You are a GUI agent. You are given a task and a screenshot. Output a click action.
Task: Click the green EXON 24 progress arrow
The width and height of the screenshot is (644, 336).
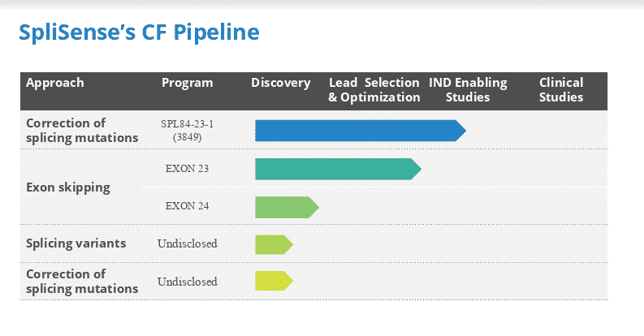(x=287, y=207)
